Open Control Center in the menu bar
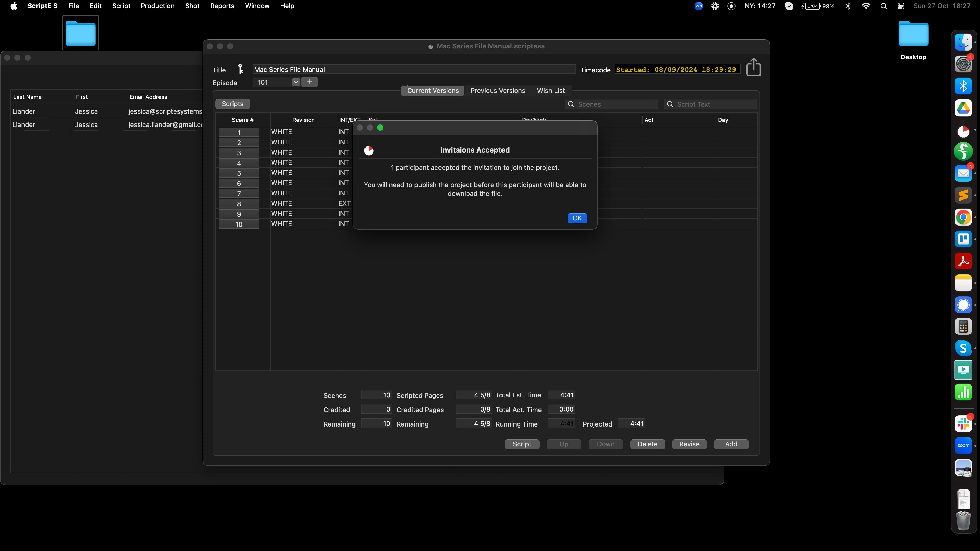 (x=900, y=6)
